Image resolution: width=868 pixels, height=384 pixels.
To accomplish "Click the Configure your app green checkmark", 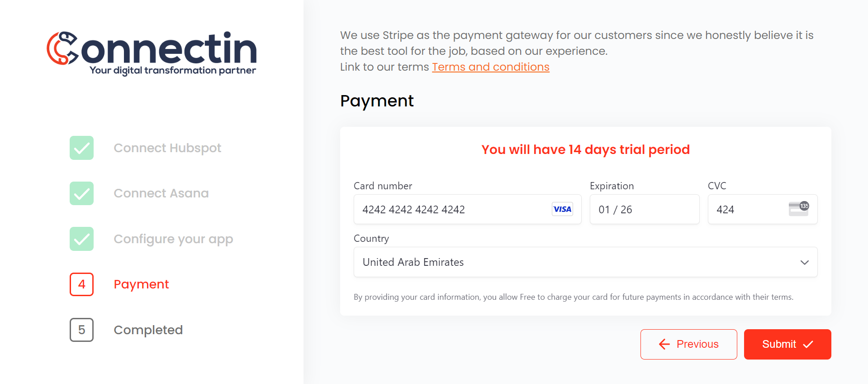I will [x=82, y=239].
